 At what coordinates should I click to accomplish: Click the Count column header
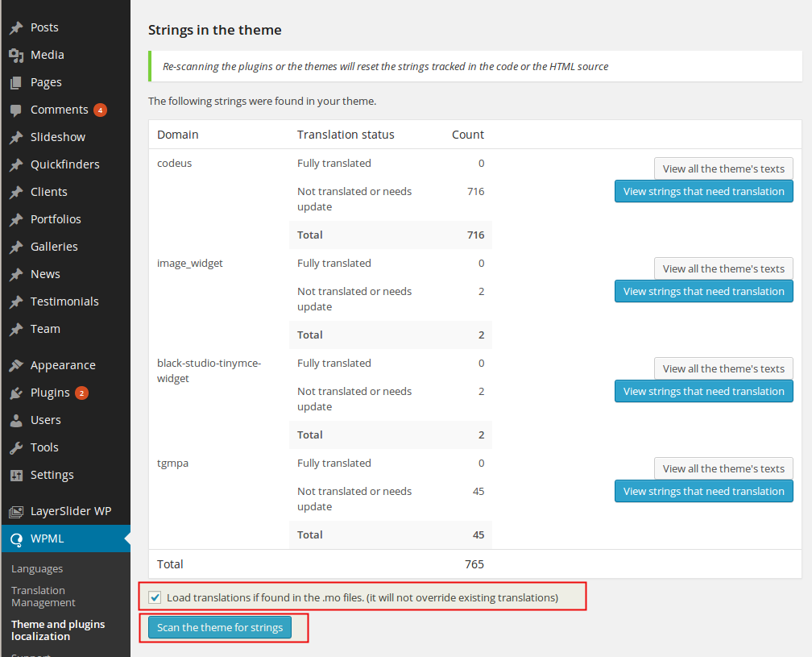tap(467, 135)
